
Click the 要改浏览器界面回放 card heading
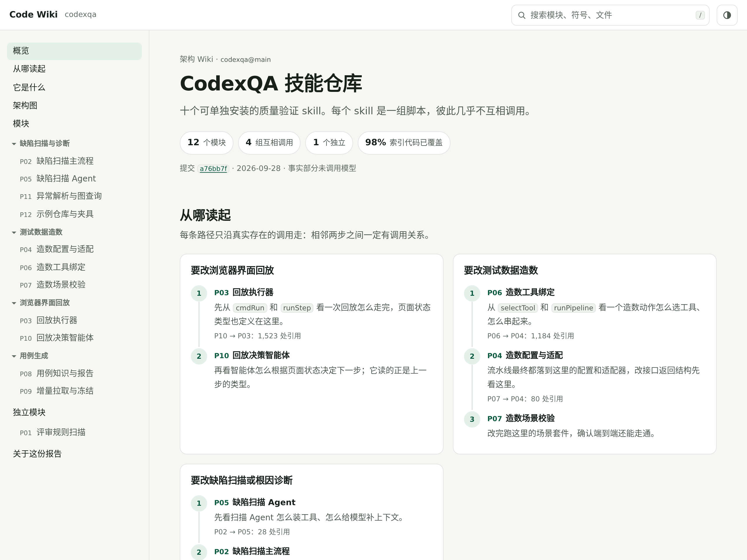coord(232,270)
